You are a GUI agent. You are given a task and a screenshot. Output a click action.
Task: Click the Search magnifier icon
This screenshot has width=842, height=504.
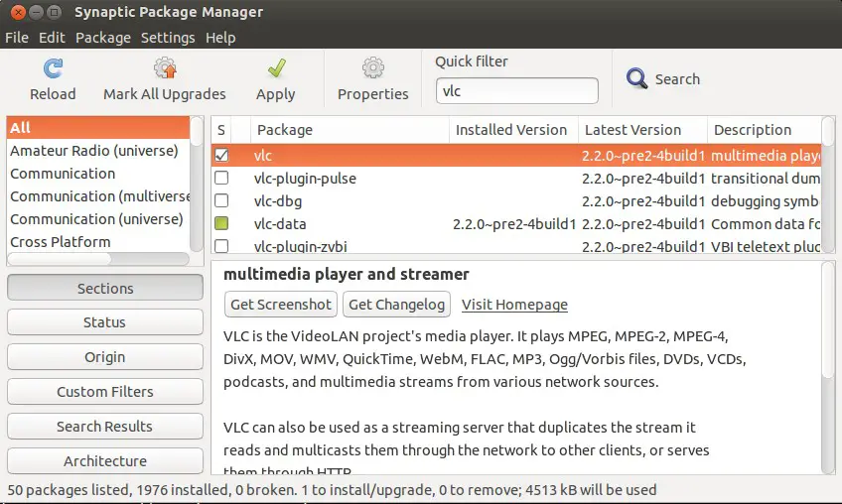[x=636, y=79]
